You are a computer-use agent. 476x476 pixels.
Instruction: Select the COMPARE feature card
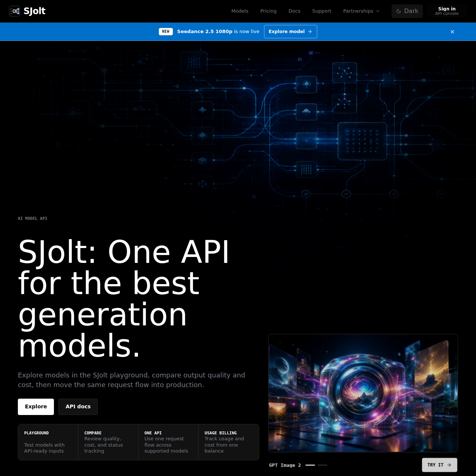(108, 442)
